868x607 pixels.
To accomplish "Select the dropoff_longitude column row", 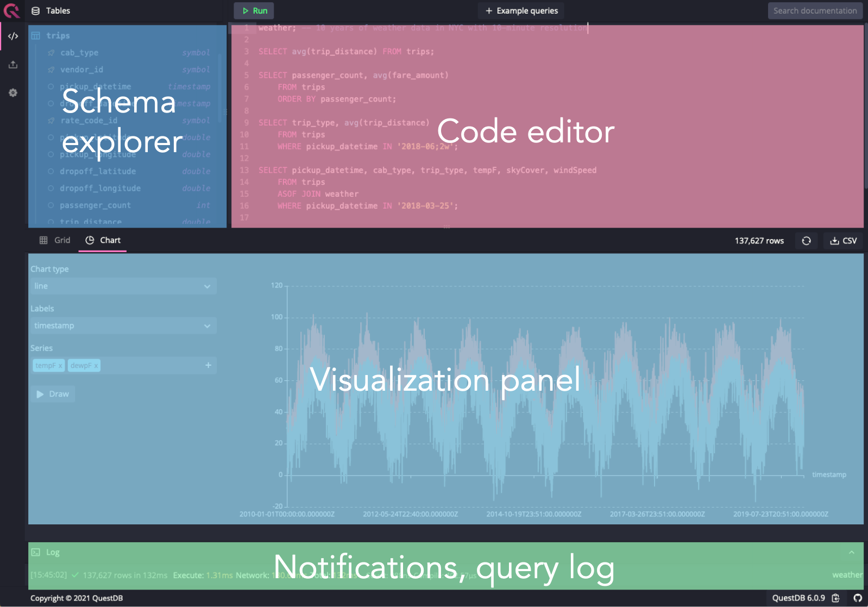I will pos(128,188).
